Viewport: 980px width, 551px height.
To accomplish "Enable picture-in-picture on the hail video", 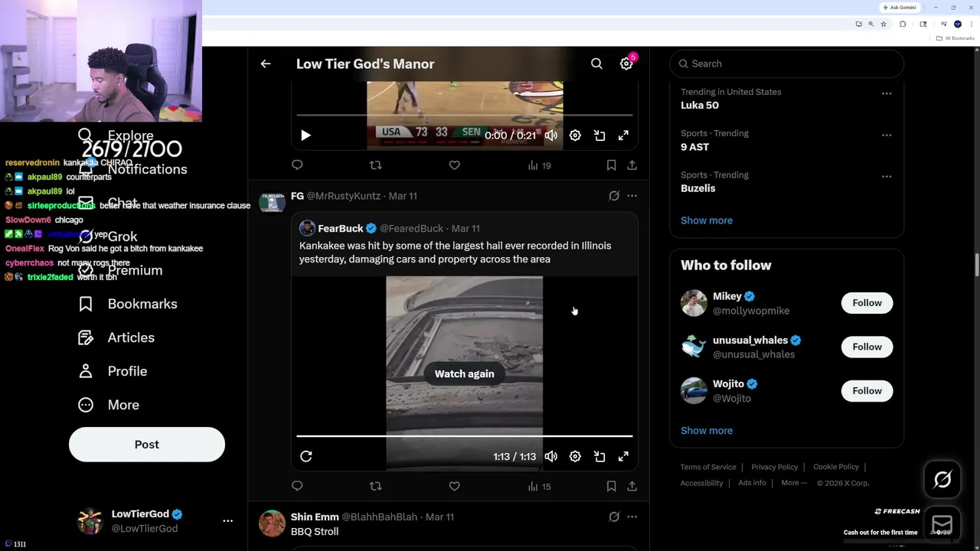I will (x=599, y=456).
